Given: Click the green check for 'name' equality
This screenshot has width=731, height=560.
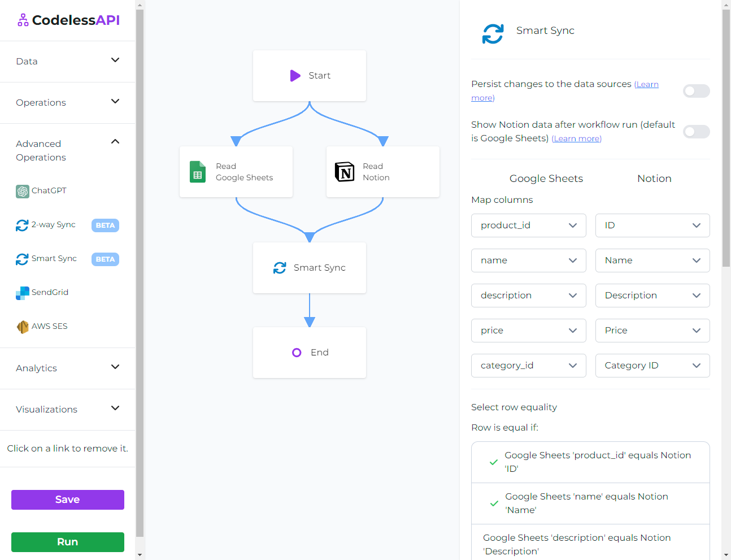Looking at the screenshot, I should click(494, 503).
